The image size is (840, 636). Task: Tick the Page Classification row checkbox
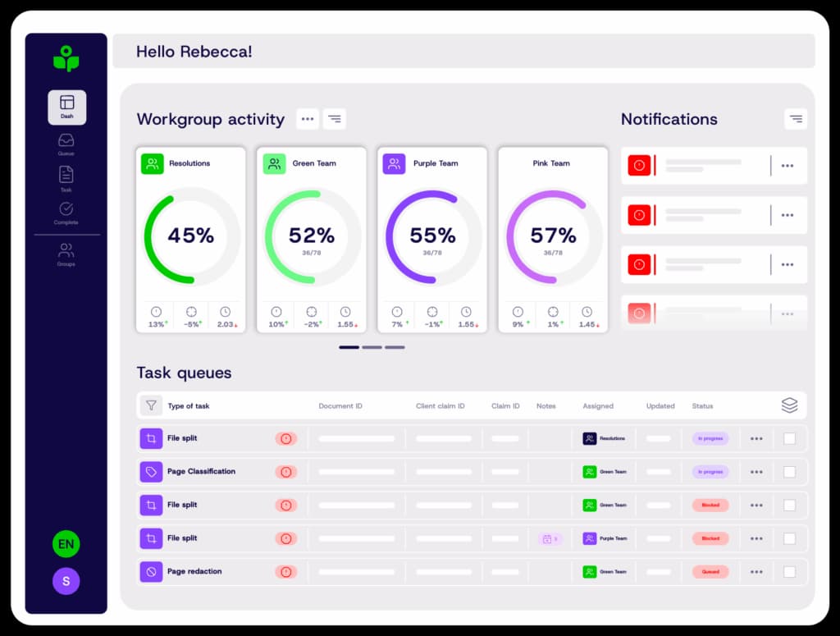coord(789,472)
